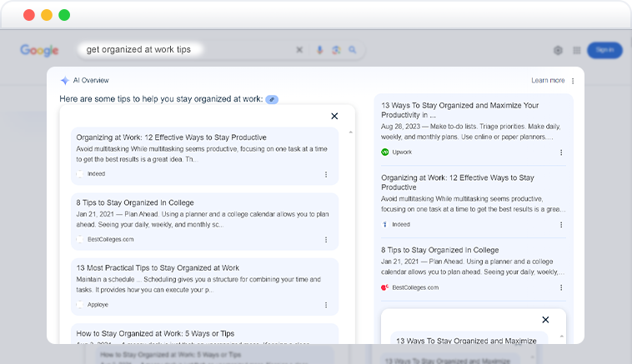
Task: Open 13 Most Practical Tips article
Action: pos(158,267)
